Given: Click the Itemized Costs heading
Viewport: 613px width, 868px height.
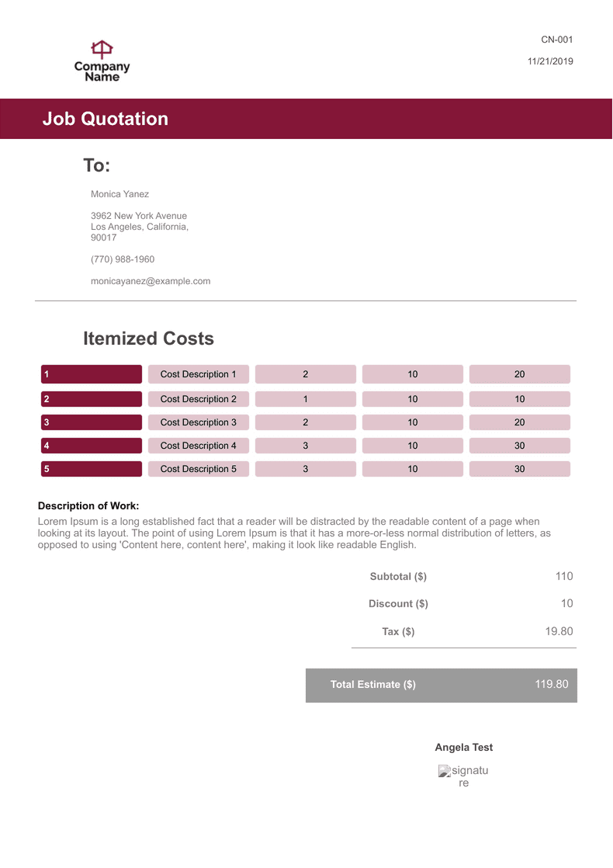Looking at the screenshot, I should tap(148, 339).
